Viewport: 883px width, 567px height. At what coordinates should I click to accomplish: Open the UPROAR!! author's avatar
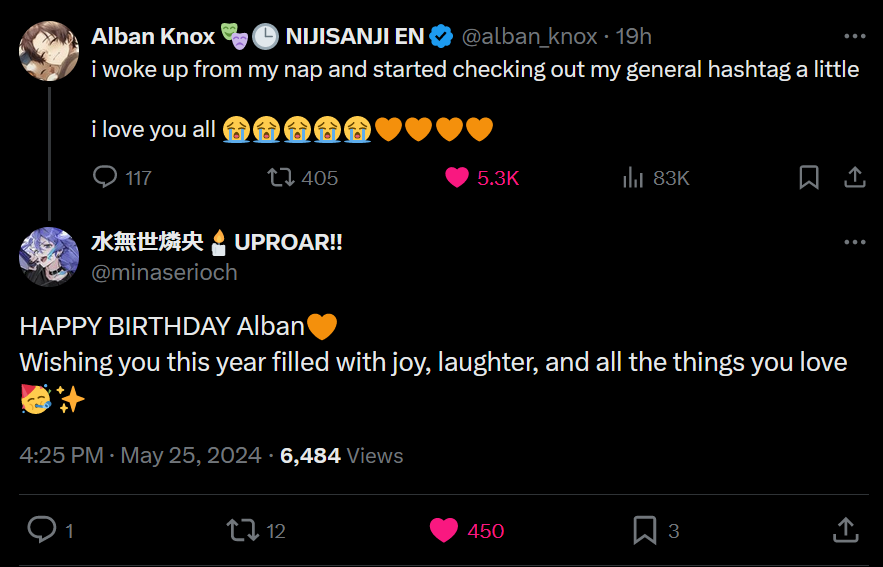(x=49, y=257)
